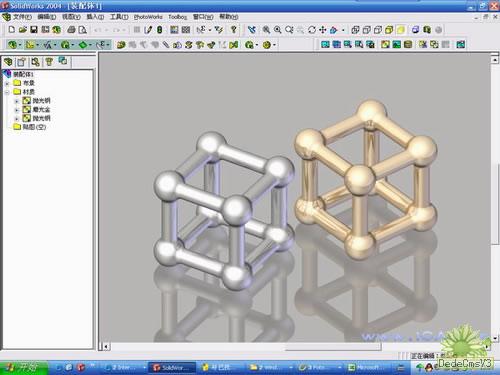Select the Zoom to Fit tool

[266, 30]
